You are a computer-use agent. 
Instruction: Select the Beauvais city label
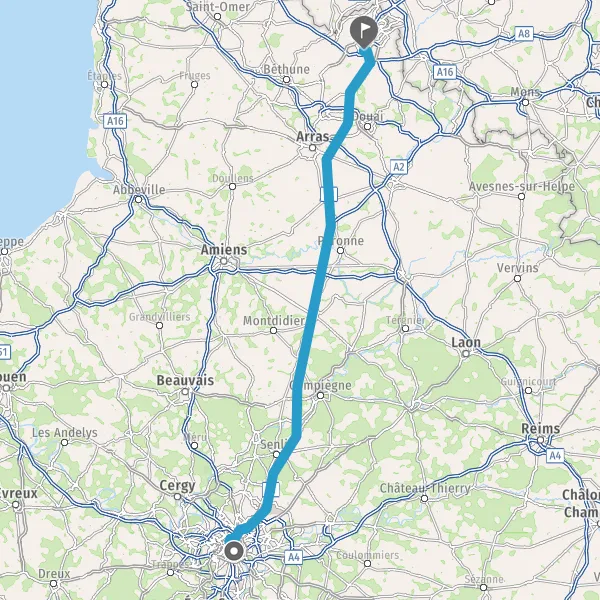(185, 380)
